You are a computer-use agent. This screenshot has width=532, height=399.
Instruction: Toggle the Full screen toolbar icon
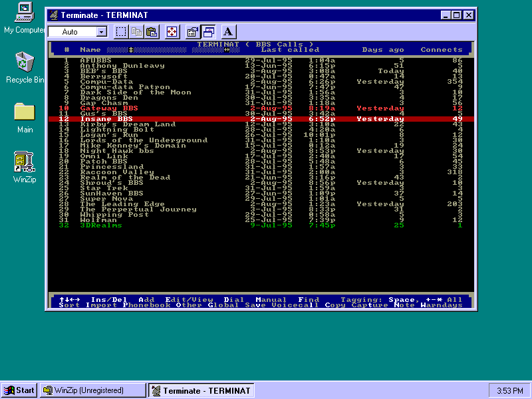172,32
